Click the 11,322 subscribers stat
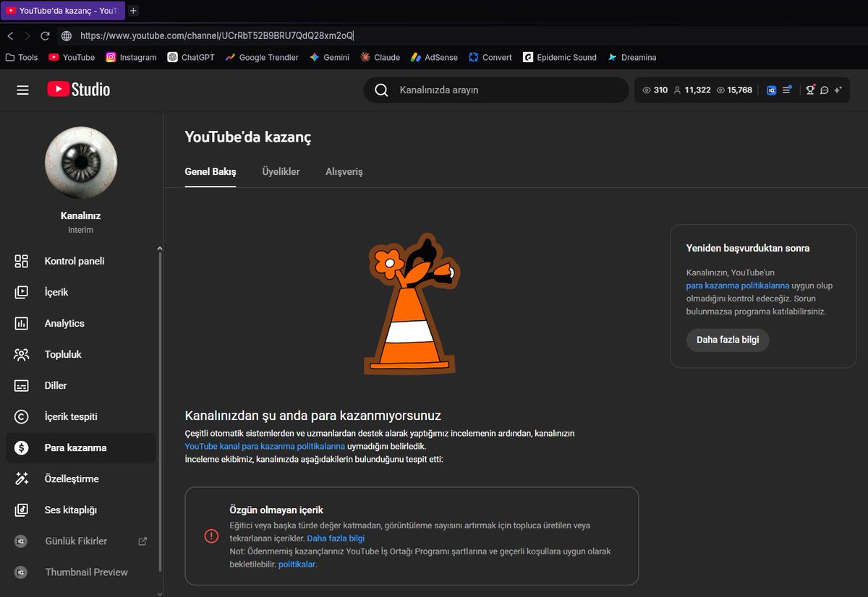The height and width of the screenshot is (597, 868). [x=692, y=90]
